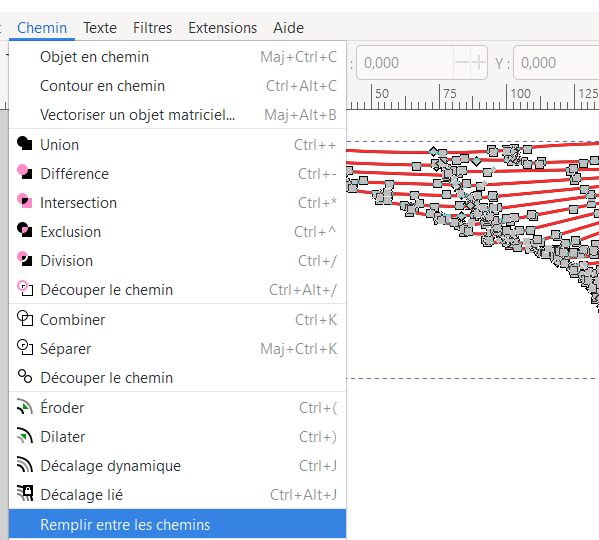Decrease X value with minus button
Viewport: 599px width, 540px height.
click(x=462, y=62)
